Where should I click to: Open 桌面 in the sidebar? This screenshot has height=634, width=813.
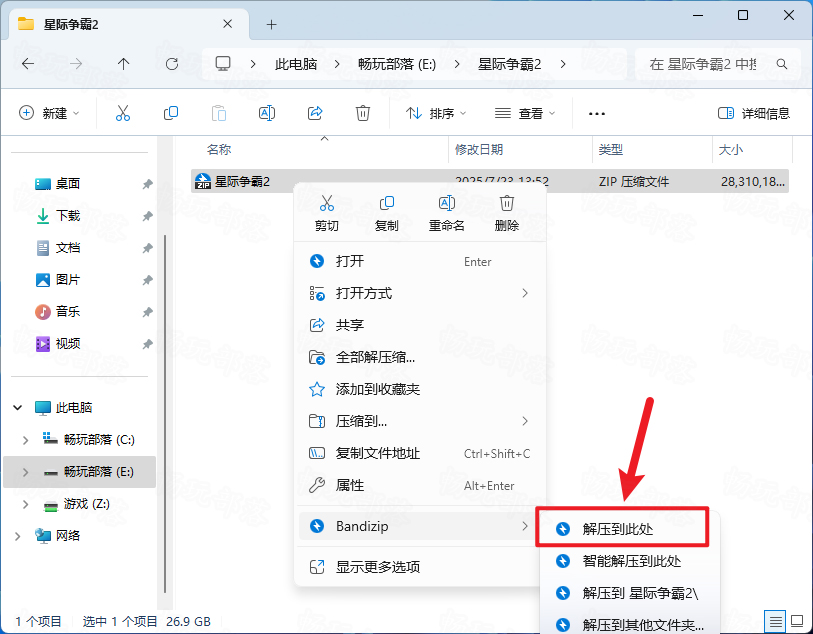[67, 184]
